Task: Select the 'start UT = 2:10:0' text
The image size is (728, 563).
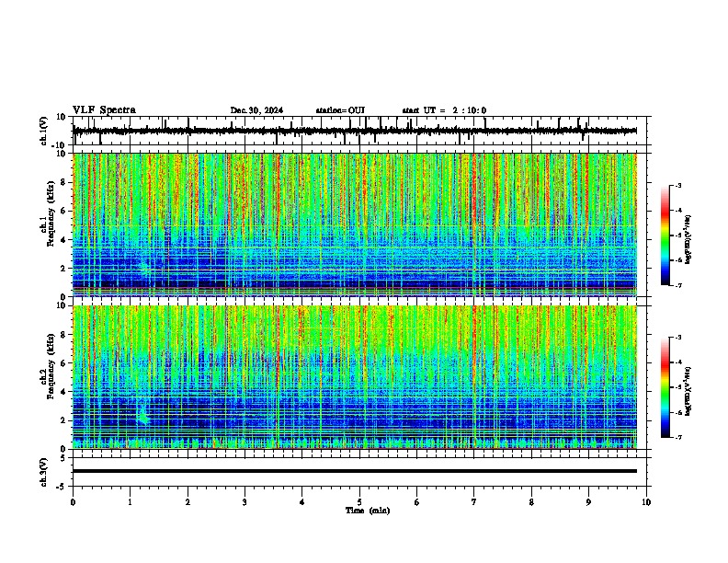Action: point(444,110)
